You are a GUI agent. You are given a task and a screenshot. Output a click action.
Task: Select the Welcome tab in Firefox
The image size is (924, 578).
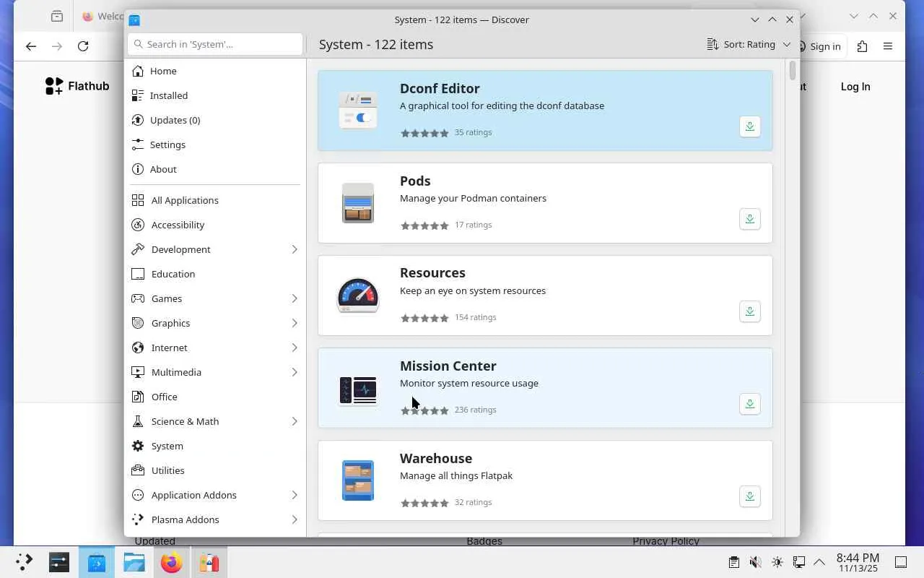tap(101, 16)
